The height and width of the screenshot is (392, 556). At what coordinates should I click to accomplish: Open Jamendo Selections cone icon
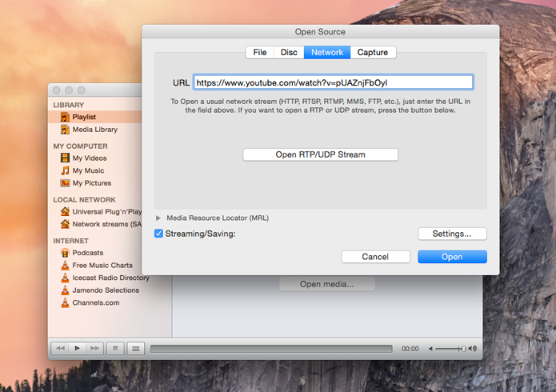65,290
